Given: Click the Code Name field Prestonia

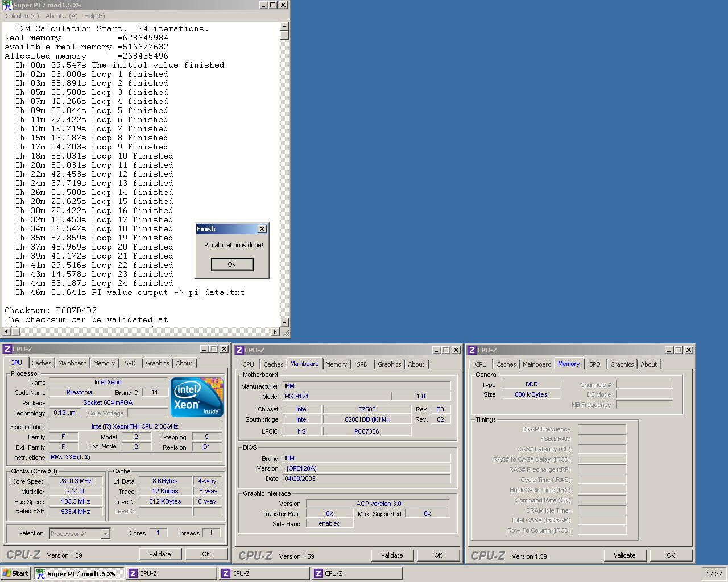Looking at the screenshot, I should point(80,392).
